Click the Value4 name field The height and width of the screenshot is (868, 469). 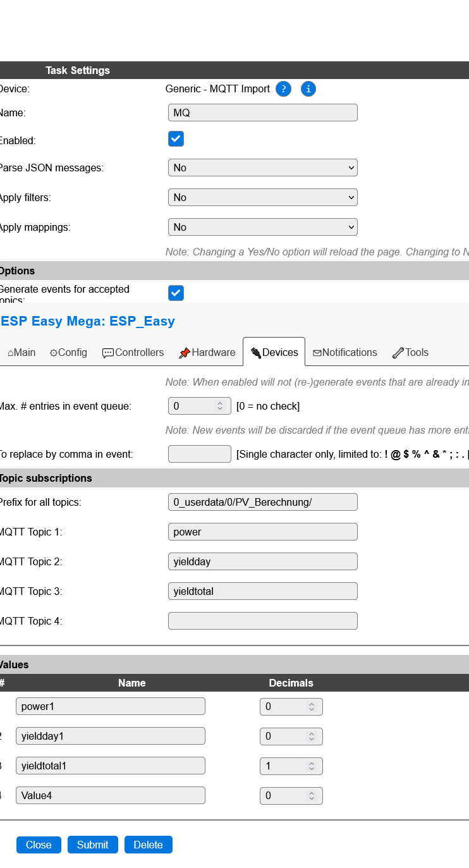(x=111, y=795)
